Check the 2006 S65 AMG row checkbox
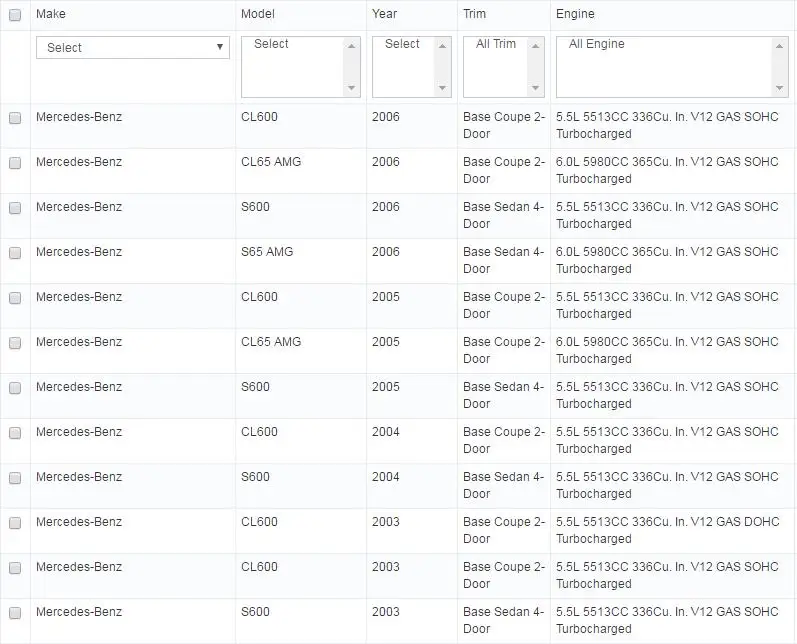Image resolution: width=797 pixels, height=644 pixels. [x=15, y=253]
